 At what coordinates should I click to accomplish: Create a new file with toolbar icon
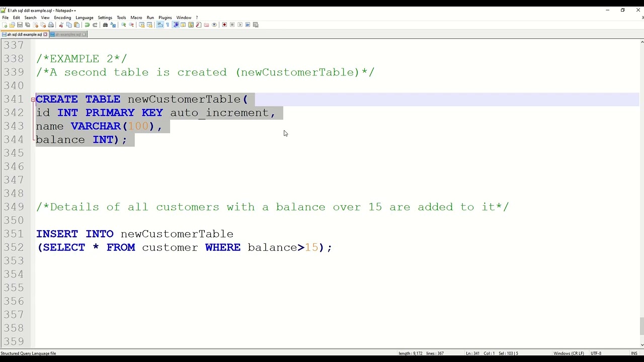(x=5, y=25)
